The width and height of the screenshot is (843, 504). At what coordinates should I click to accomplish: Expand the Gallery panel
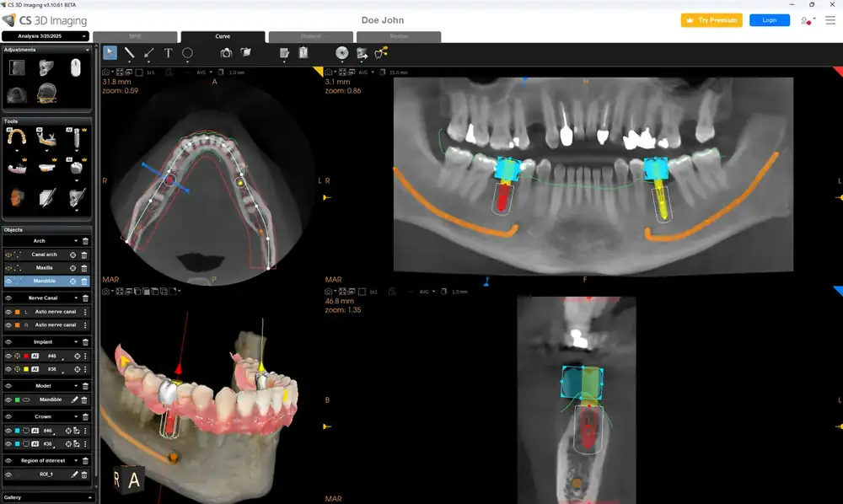(89, 497)
